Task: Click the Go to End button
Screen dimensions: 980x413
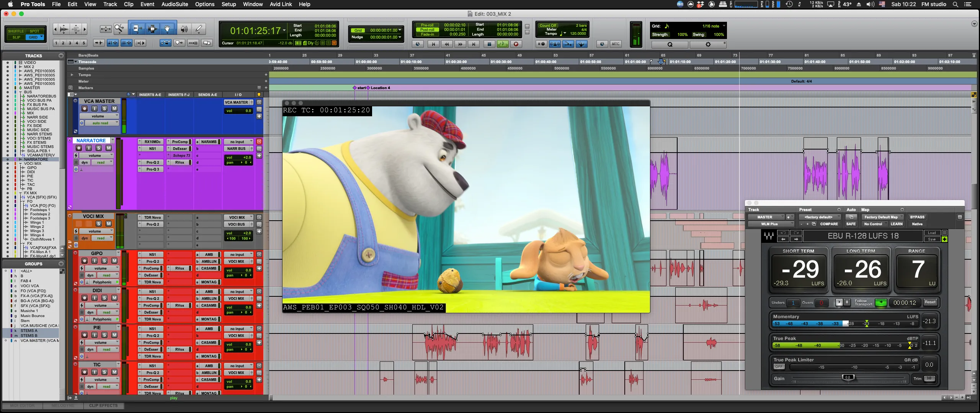Action: coord(474,44)
